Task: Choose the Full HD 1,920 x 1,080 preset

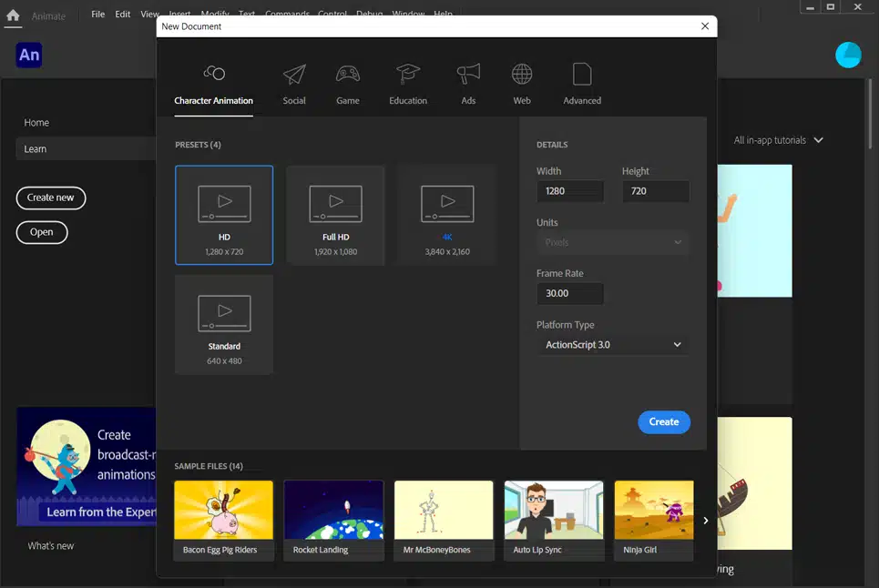Action: point(336,215)
